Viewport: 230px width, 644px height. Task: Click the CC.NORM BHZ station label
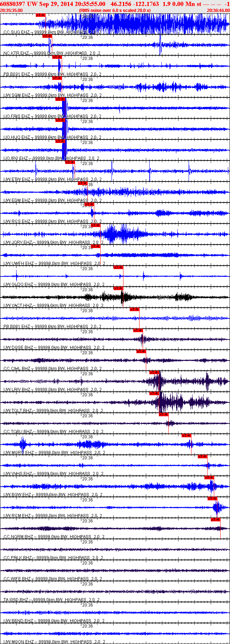coord(19,537)
